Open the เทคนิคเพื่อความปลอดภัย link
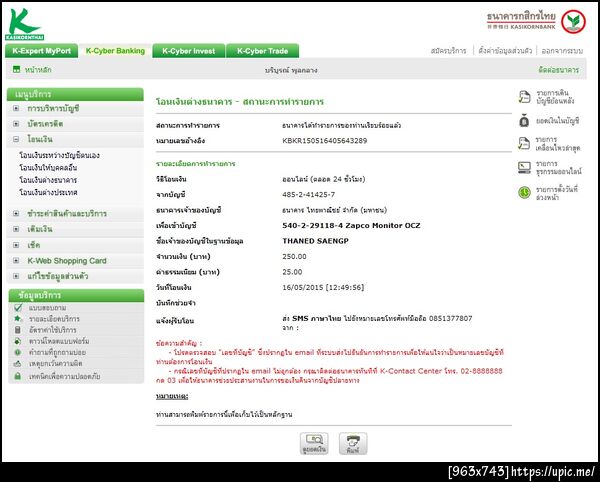Viewport: 600px width, 482px height. pos(64,376)
